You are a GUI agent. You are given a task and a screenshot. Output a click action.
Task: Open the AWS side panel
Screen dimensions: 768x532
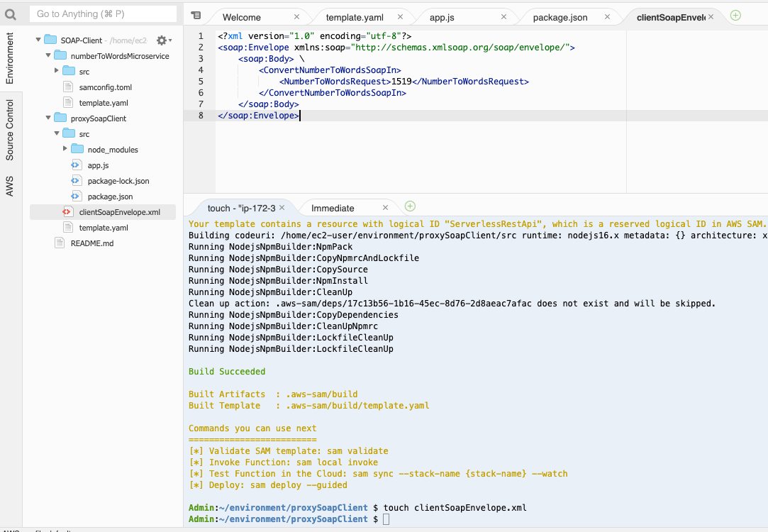click(x=10, y=186)
